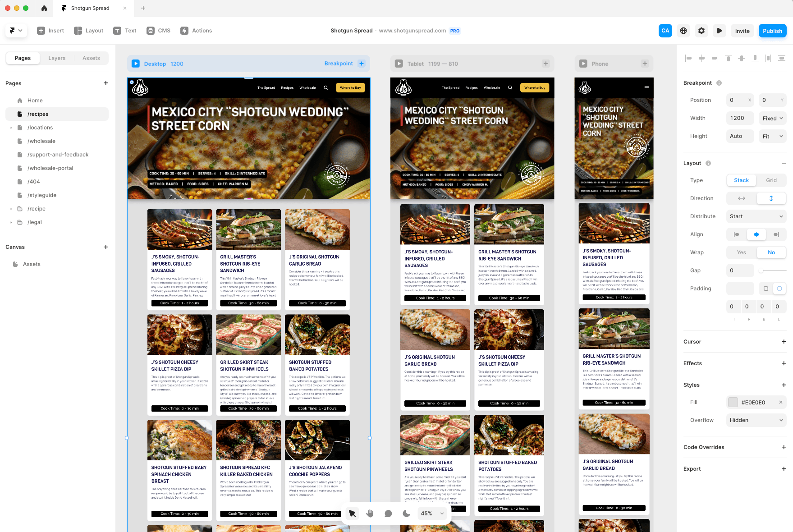Click the Publish button

772,31
